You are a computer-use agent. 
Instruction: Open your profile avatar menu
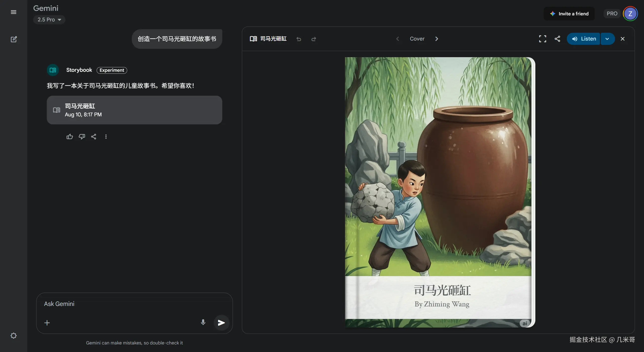630,13
